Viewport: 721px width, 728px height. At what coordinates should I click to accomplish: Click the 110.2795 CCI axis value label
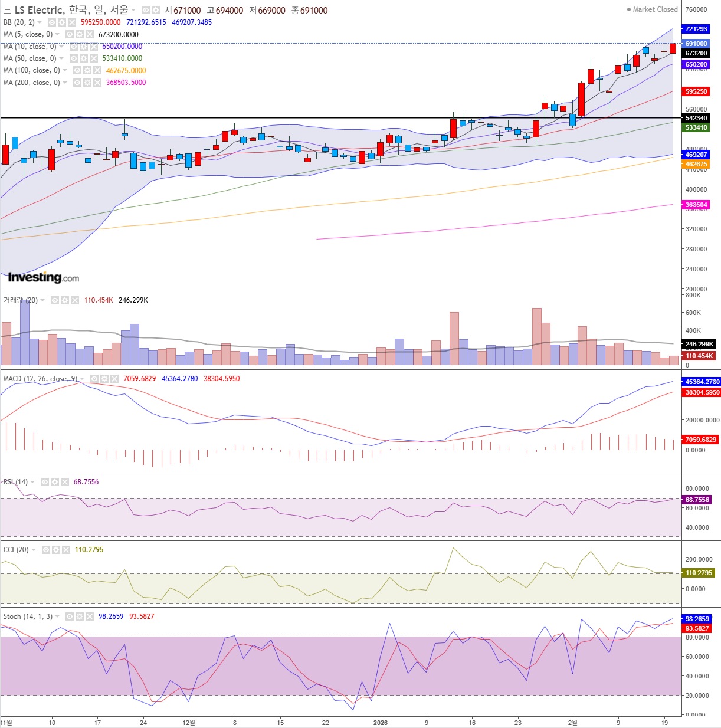click(699, 573)
